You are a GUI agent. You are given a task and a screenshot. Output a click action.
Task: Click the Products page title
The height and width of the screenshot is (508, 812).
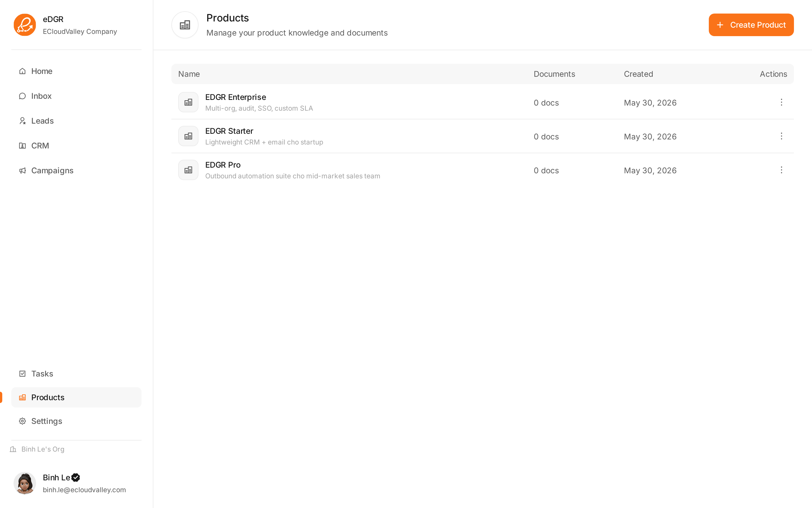click(228, 18)
